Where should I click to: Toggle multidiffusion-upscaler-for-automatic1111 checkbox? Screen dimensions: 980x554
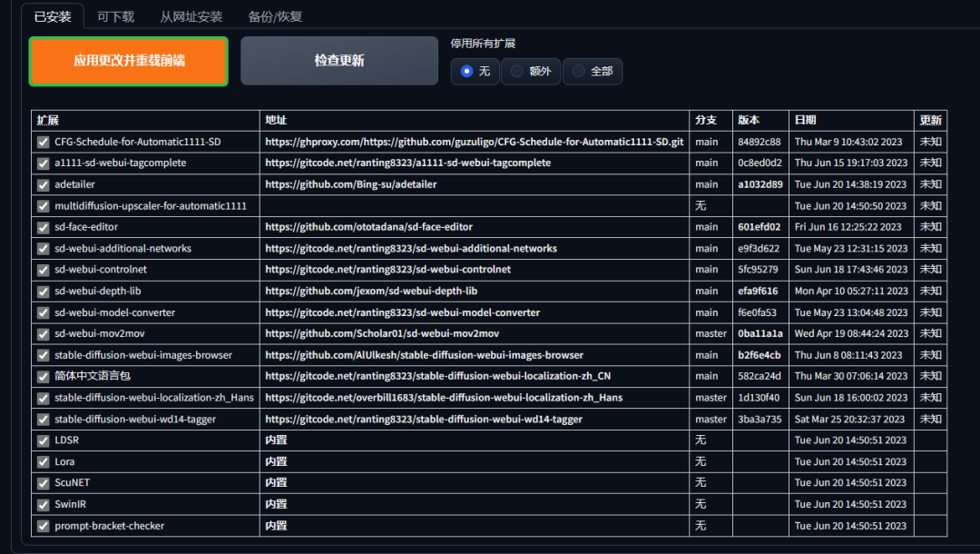[44, 206]
